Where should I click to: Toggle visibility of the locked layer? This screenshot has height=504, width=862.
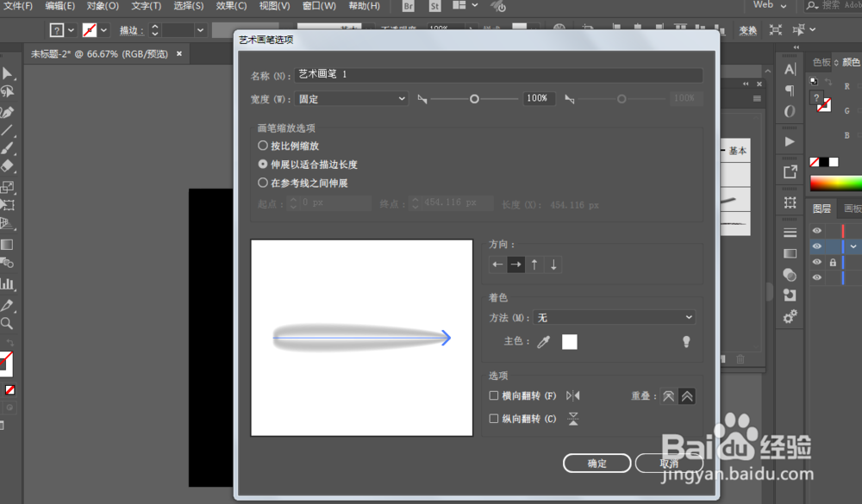click(x=817, y=262)
